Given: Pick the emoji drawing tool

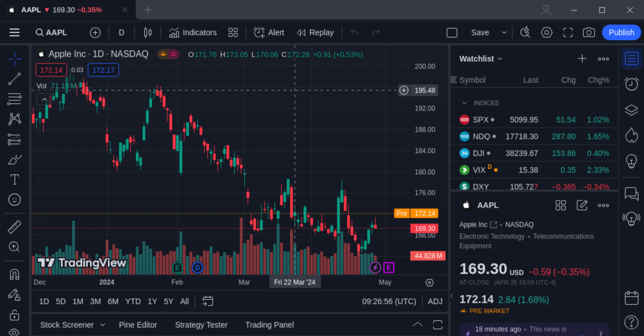Looking at the screenshot, I should coord(14,200).
